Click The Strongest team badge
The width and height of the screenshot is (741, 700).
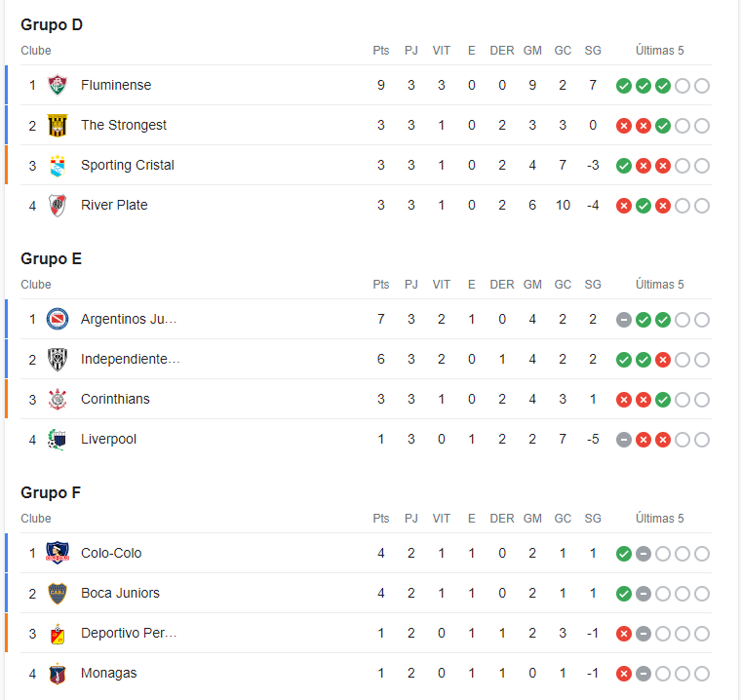(x=58, y=125)
